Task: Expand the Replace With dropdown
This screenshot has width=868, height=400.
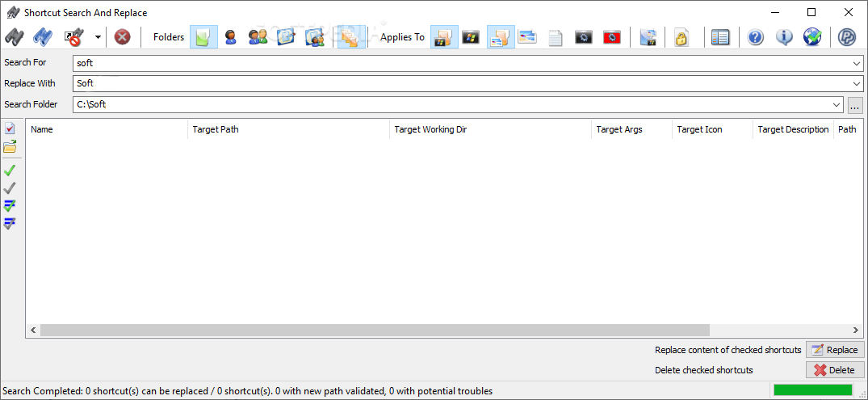Action: pyautogui.click(x=856, y=83)
